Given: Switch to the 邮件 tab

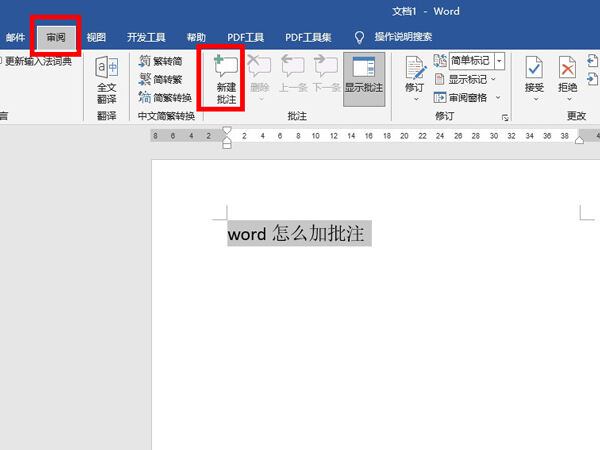Looking at the screenshot, I should [x=16, y=37].
